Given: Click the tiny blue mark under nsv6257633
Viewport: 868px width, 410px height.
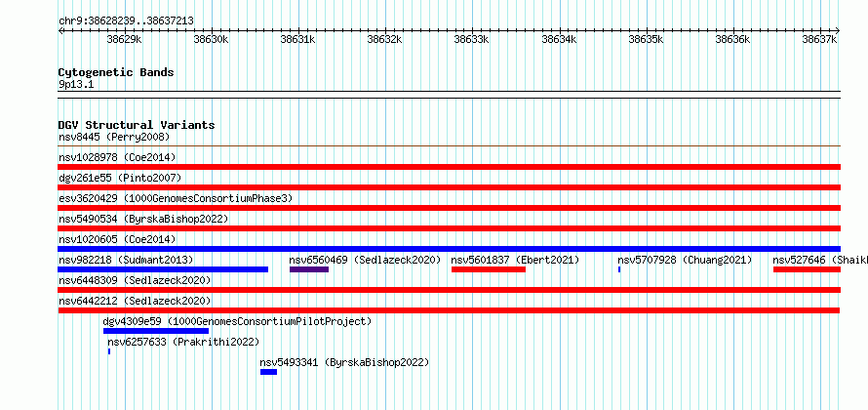Looking at the screenshot, I should click(109, 351).
